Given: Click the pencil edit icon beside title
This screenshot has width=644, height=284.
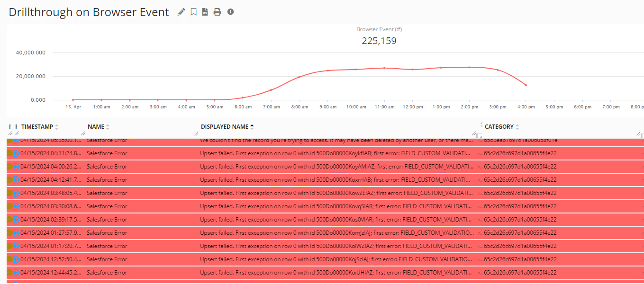Looking at the screenshot, I should pyautogui.click(x=181, y=12).
